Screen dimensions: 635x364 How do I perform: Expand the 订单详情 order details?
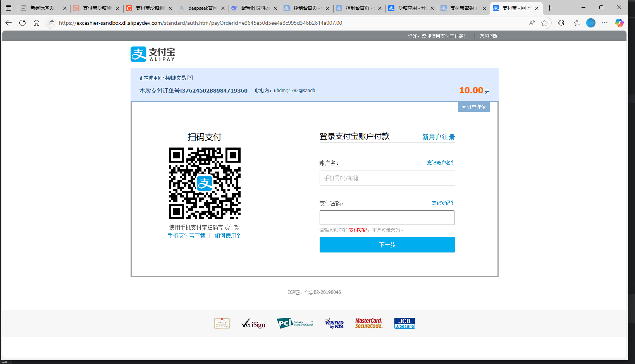[x=474, y=107]
